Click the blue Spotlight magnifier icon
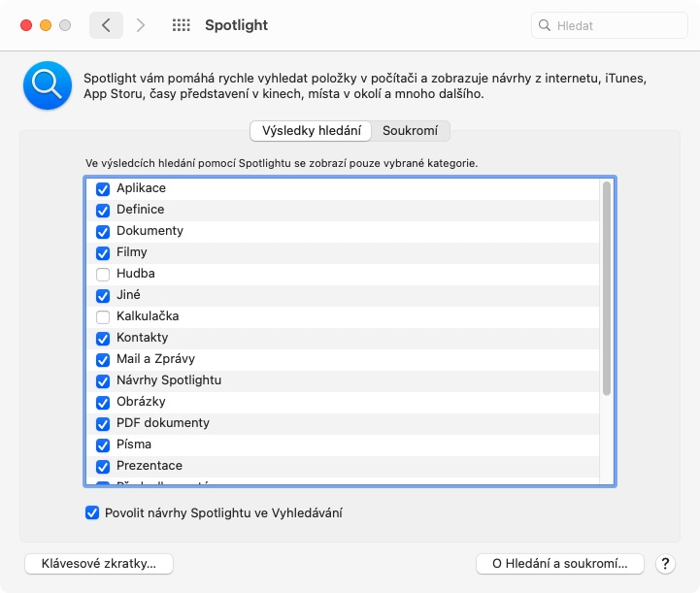The image size is (700, 593). (48, 85)
